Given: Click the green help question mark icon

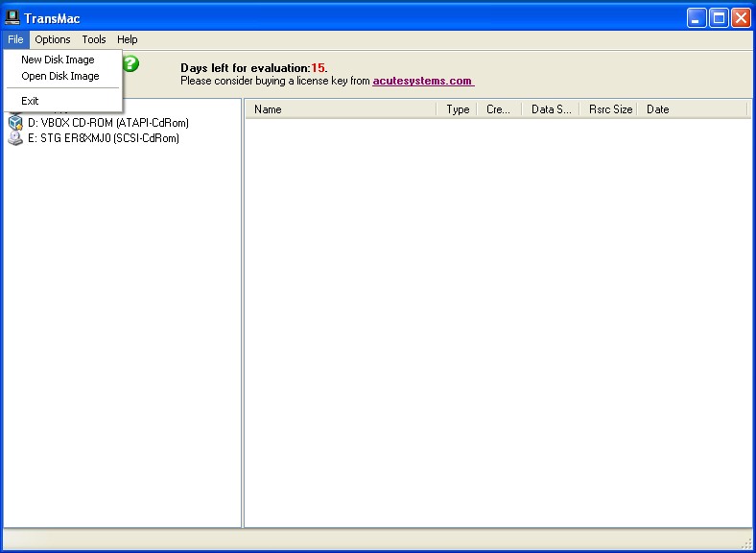Looking at the screenshot, I should (x=130, y=63).
